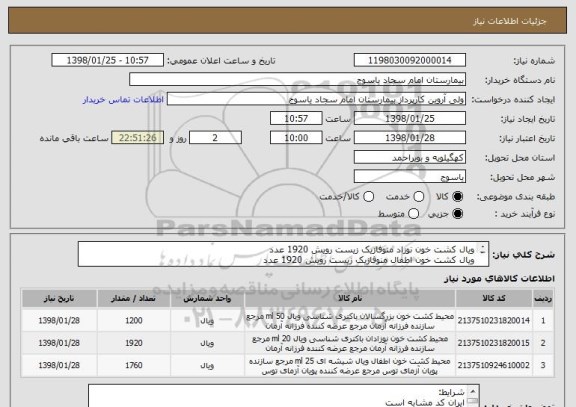Click the تعداد / مقدار column header

(134, 298)
